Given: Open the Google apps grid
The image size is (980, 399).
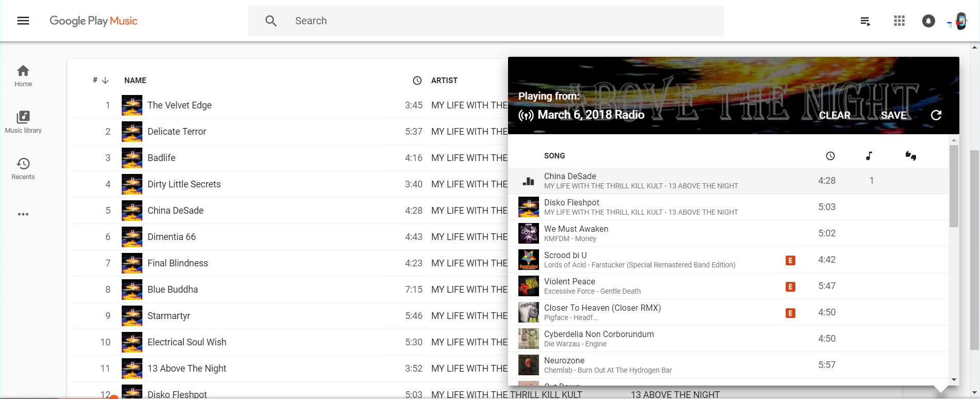Looking at the screenshot, I should click(x=899, y=21).
